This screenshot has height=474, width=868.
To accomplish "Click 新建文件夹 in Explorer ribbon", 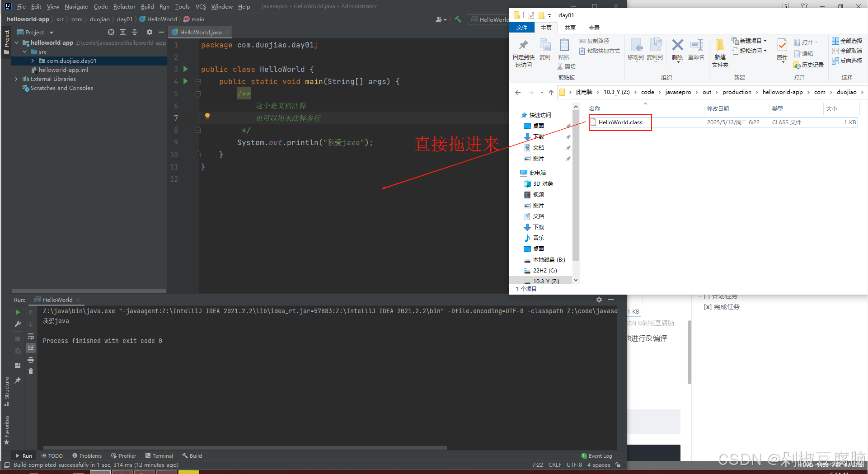I will tap(720, 53).
